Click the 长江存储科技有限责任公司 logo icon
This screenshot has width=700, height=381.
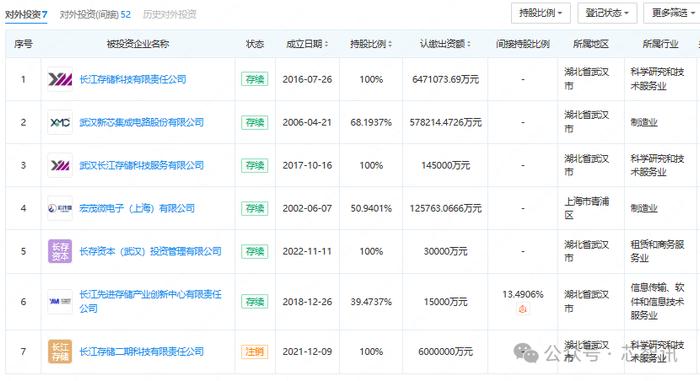(60, 80)
